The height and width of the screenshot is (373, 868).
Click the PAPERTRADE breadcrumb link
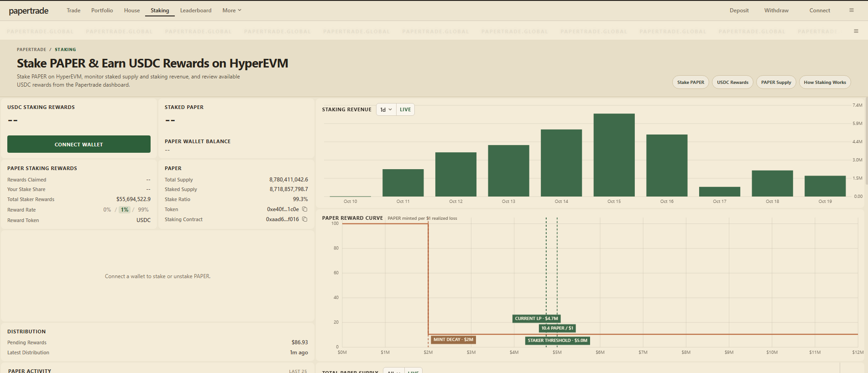pos(31,49)
